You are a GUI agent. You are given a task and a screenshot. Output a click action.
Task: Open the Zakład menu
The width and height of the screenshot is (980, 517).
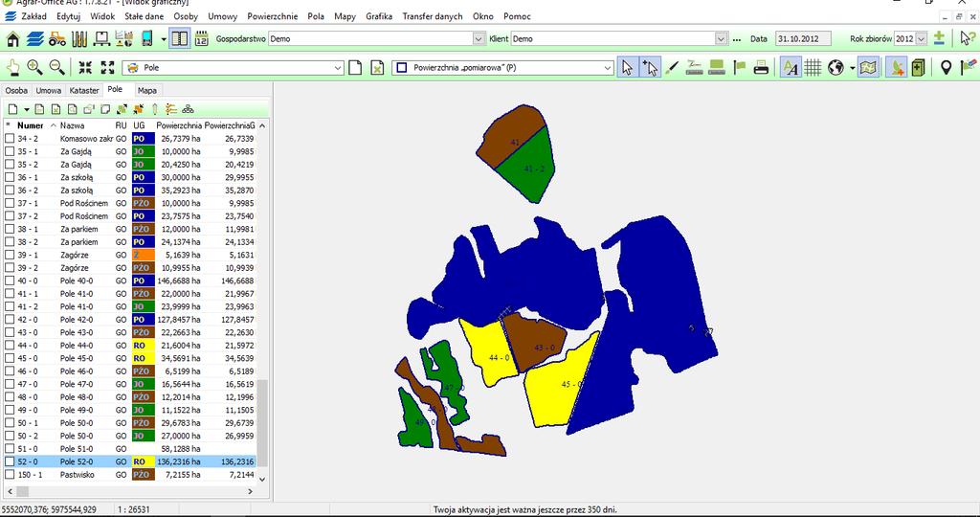[33, 16]
